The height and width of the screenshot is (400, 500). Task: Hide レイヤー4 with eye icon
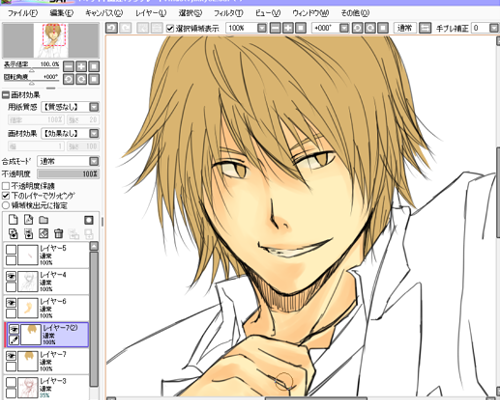11,276
